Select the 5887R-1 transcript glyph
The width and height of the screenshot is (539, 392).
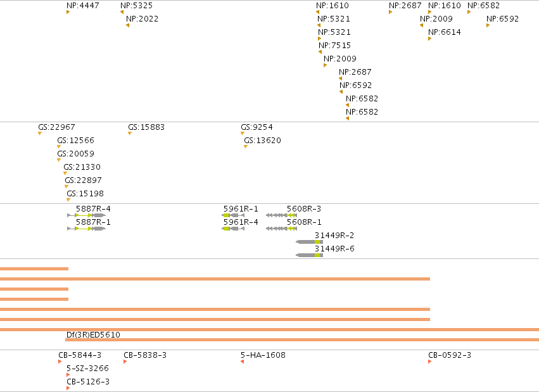point(87,229)
